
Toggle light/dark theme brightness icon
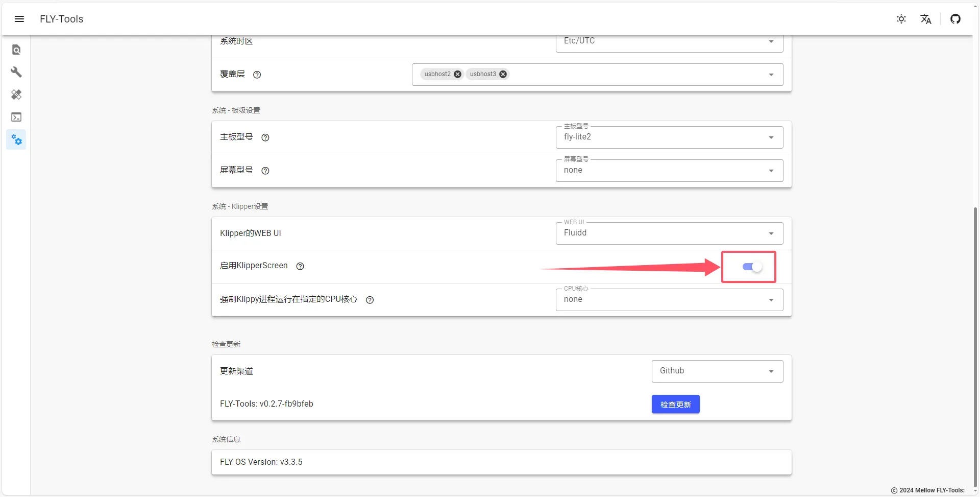click(x=901, y=19)
